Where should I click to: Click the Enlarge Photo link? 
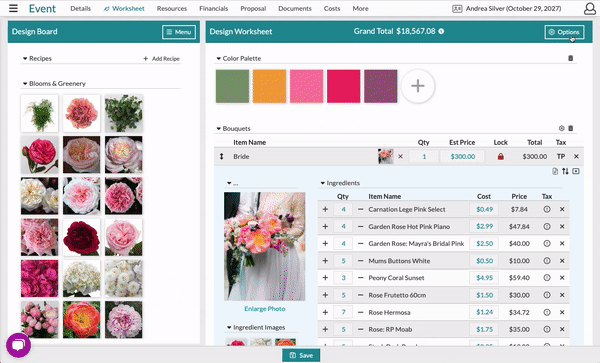tap(265, 309)
